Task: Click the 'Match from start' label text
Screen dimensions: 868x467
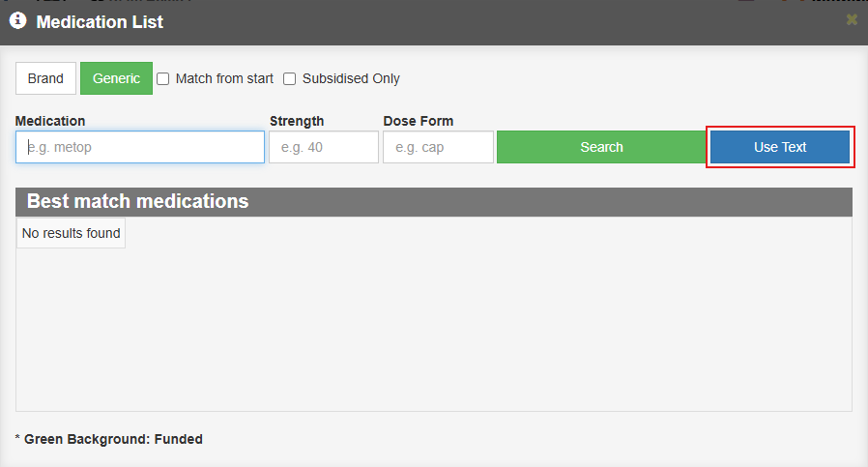Action: pos(224,78)
